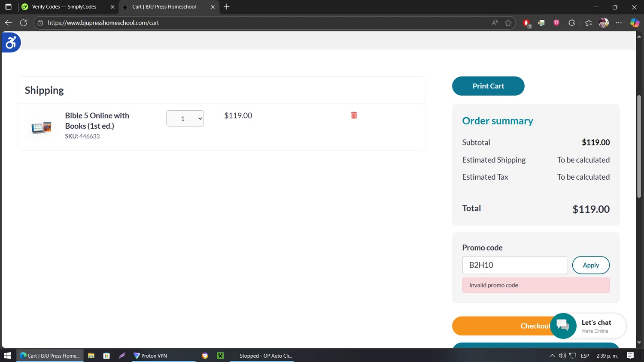Open the Copilot sidebar icon
Image resolution: width=644 pixels, height=362 pixels.
tap(635, 23)
